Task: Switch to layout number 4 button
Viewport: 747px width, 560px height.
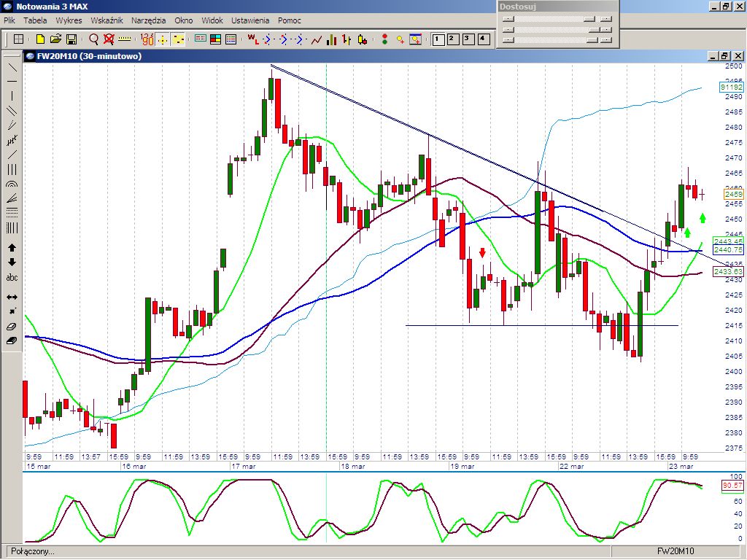Action: click(x=483, y=39)
